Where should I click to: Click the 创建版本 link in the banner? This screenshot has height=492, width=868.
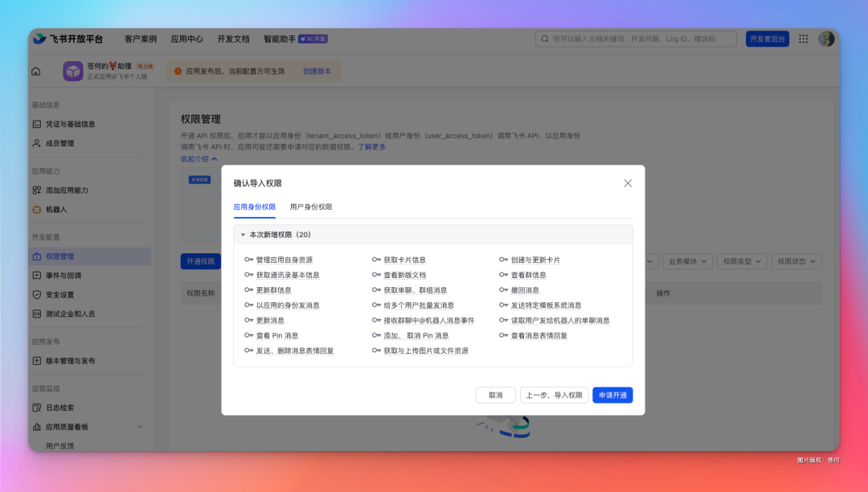tap(317, 71)
